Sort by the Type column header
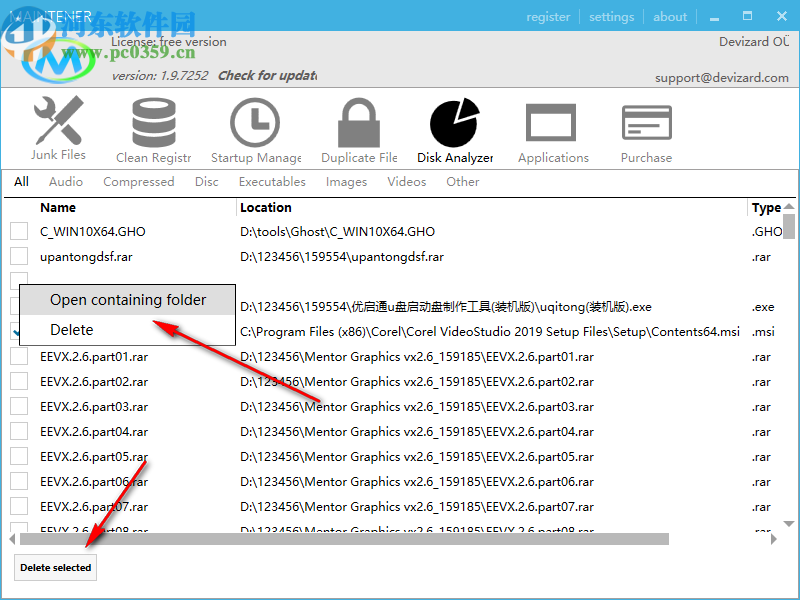 (766, 208)
